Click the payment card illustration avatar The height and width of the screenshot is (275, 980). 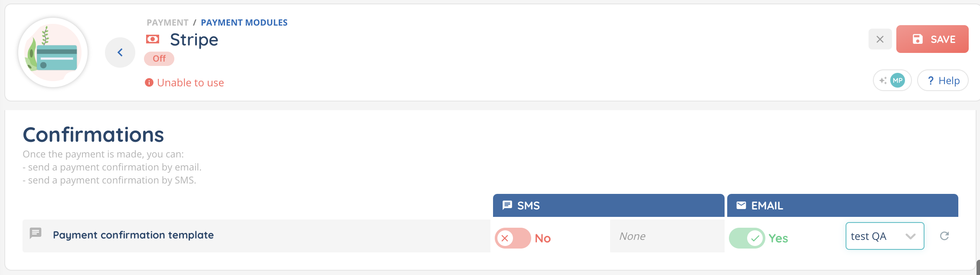[x=53, y=52]
